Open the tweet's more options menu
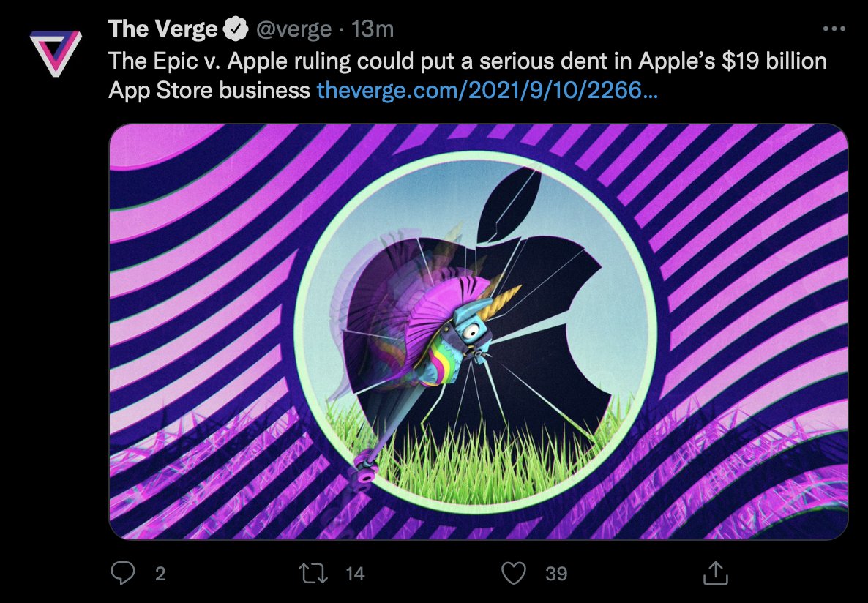Viewport: 868px width, 603px height. (x=834, y=29)
